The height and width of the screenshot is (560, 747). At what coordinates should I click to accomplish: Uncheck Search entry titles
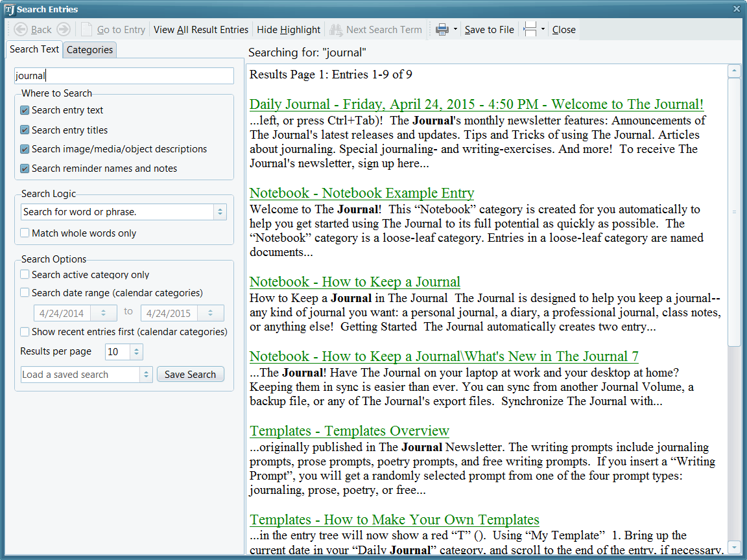click(25, 130)
